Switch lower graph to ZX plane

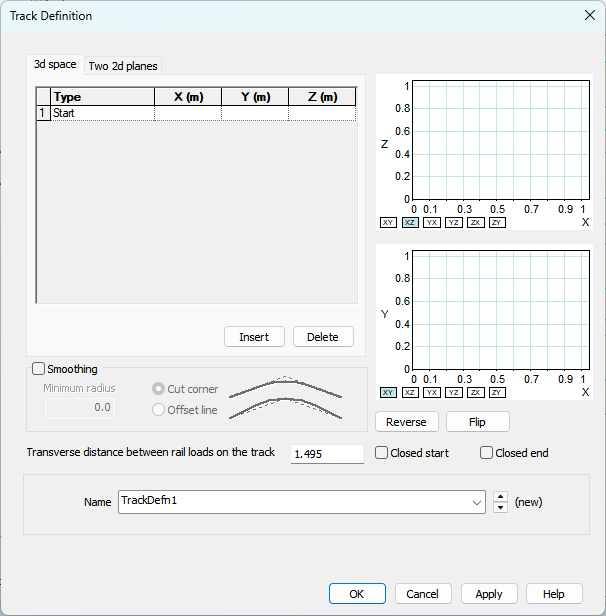[x=476, y=393]
